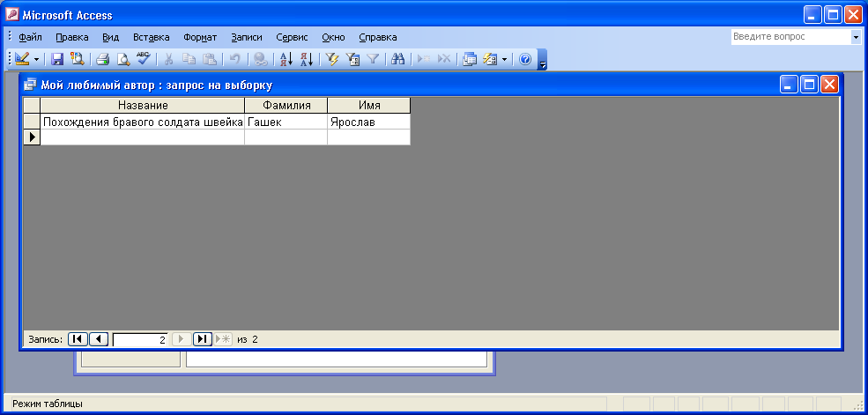Run the ABC spelling check
868x415 pixels.
click(143, 59)
